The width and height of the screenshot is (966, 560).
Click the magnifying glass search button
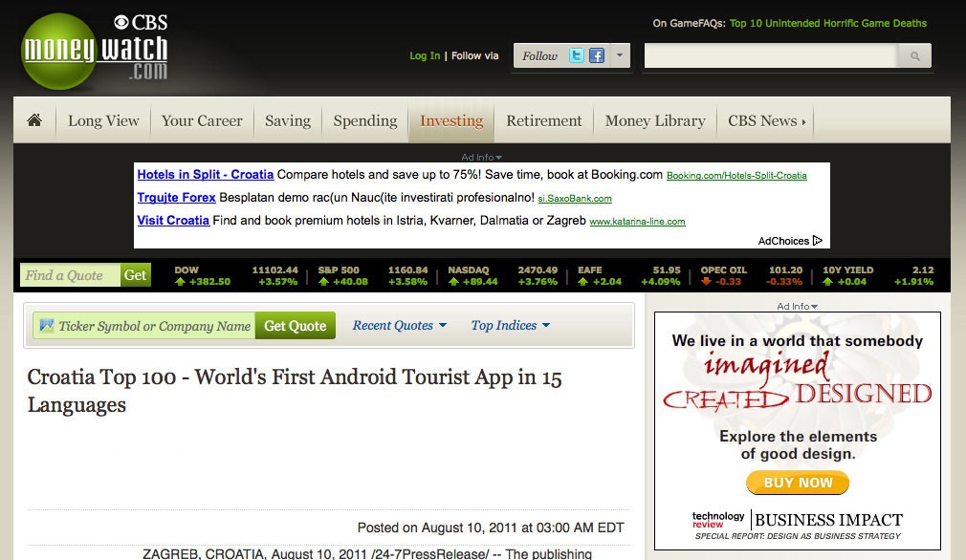[x=914, y=56]
